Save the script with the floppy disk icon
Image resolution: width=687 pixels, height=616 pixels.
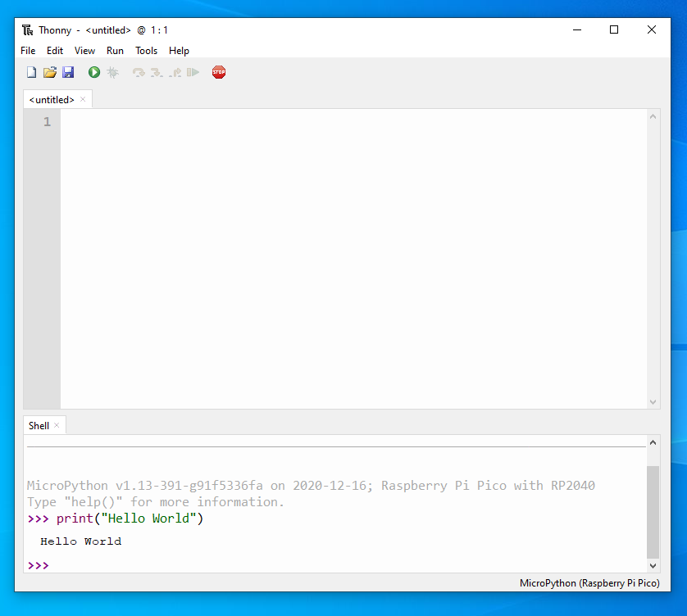[68, 72]
